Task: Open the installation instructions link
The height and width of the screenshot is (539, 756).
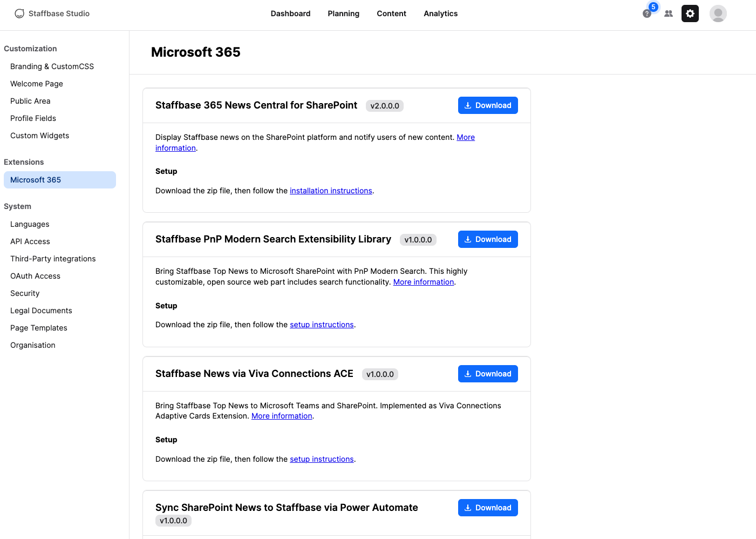Action: [331, 191]
